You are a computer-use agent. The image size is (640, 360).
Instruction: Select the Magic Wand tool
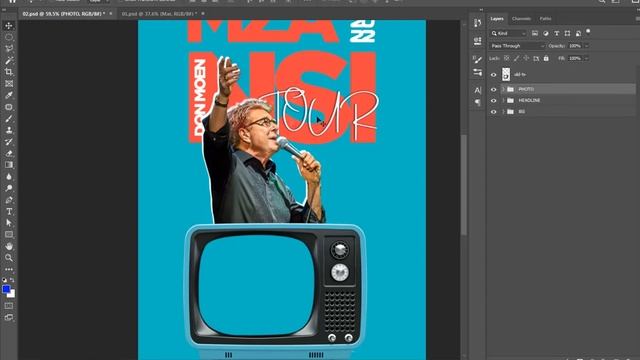(9, 60)
